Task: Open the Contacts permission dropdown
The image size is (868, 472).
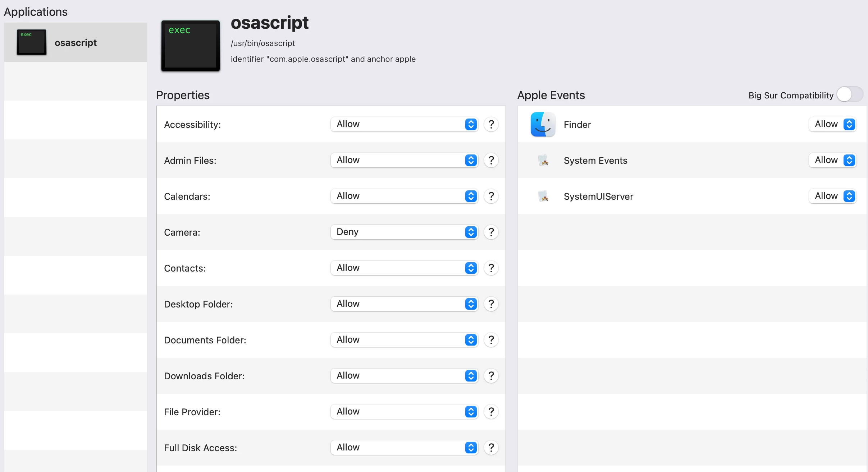Action: [404, 268]
